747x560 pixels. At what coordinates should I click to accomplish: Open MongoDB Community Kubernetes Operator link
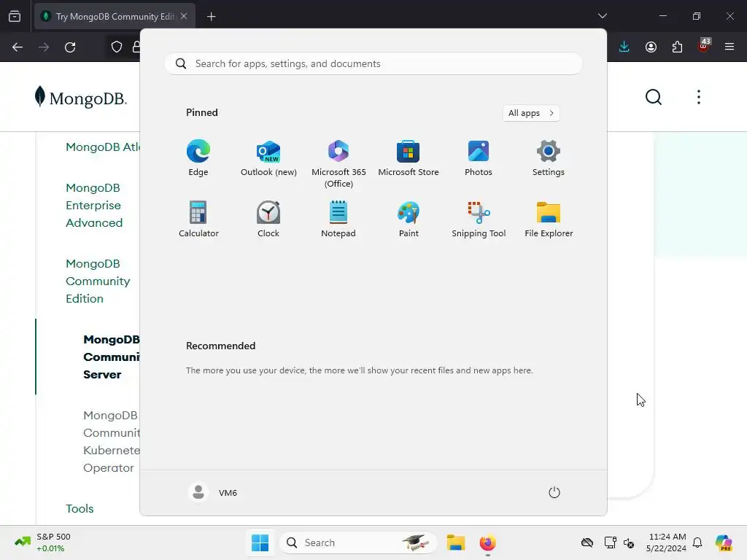pos(112,441)
